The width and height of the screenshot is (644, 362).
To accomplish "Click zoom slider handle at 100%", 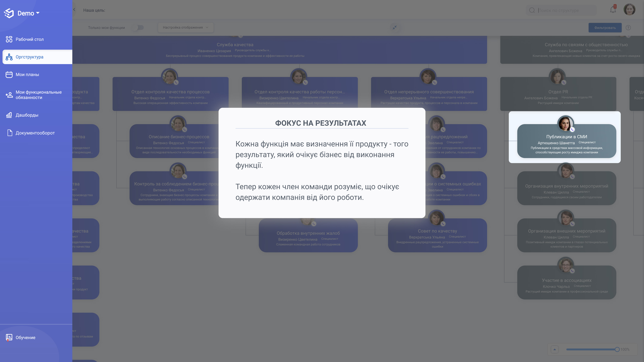I will (617, 349).
